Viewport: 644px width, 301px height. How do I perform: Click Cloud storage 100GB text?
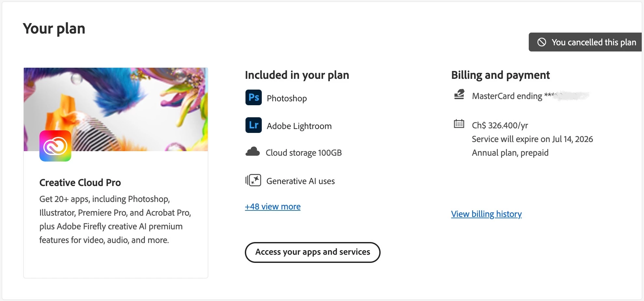(x=303, y=153)
